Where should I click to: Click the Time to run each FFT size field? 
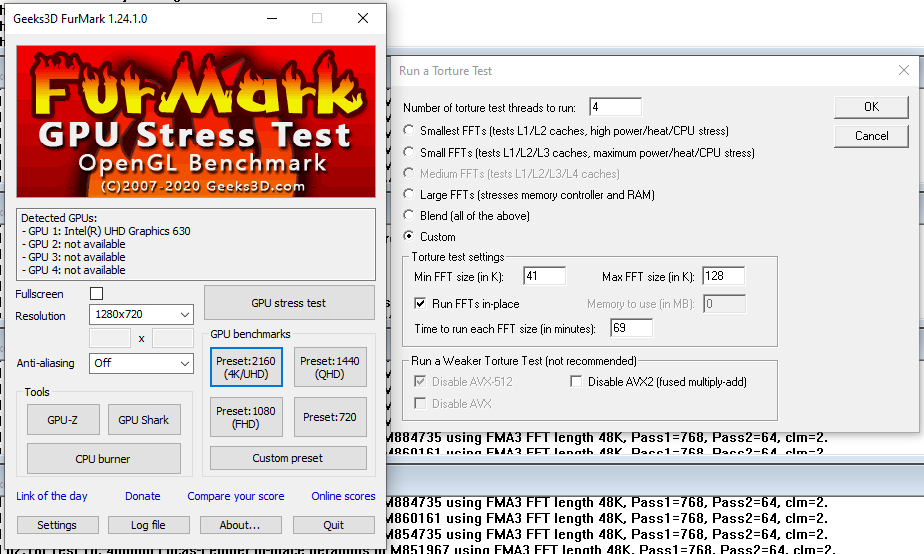[632, 328]
